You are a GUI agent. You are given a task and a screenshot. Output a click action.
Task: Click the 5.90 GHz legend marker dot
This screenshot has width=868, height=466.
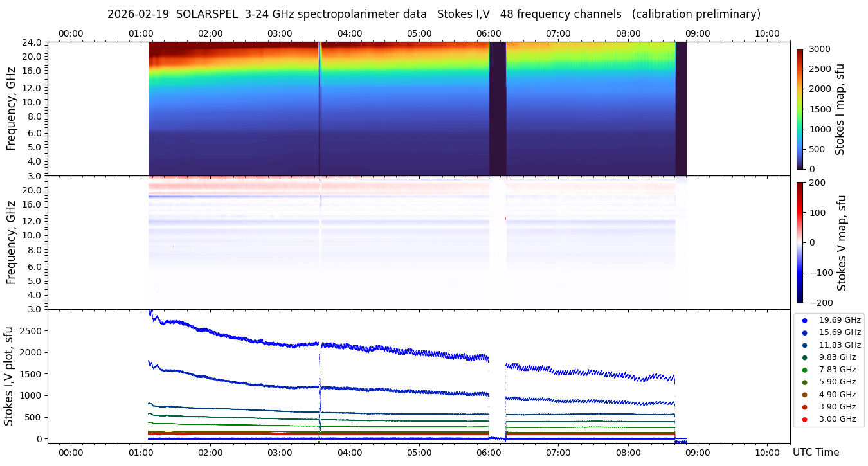tap(804, 382)
